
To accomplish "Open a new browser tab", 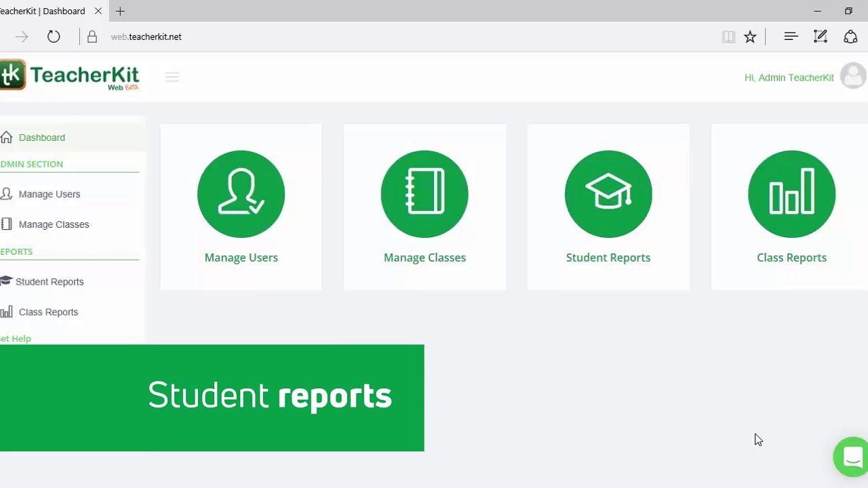I will click(x=120, y=11).
